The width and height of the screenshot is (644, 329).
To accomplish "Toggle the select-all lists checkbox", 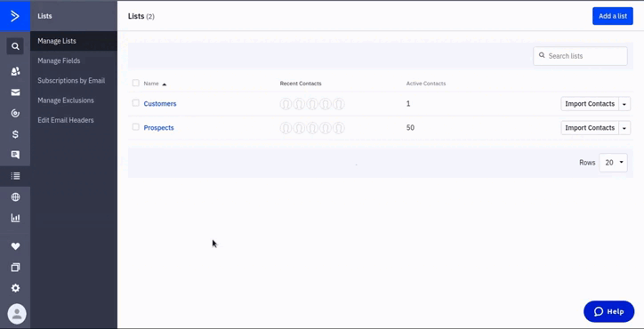I will pyautogui.click(x=135, y=83).
